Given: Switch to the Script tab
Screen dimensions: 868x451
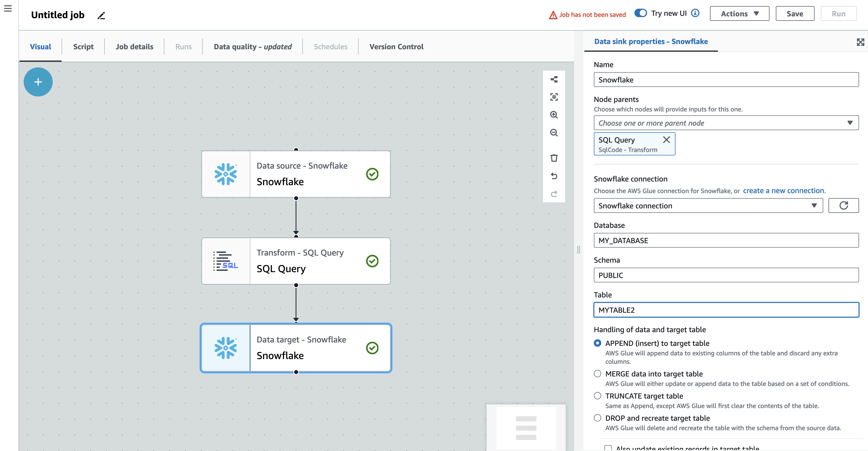Looking at the screenshot, I should (83, 47).
